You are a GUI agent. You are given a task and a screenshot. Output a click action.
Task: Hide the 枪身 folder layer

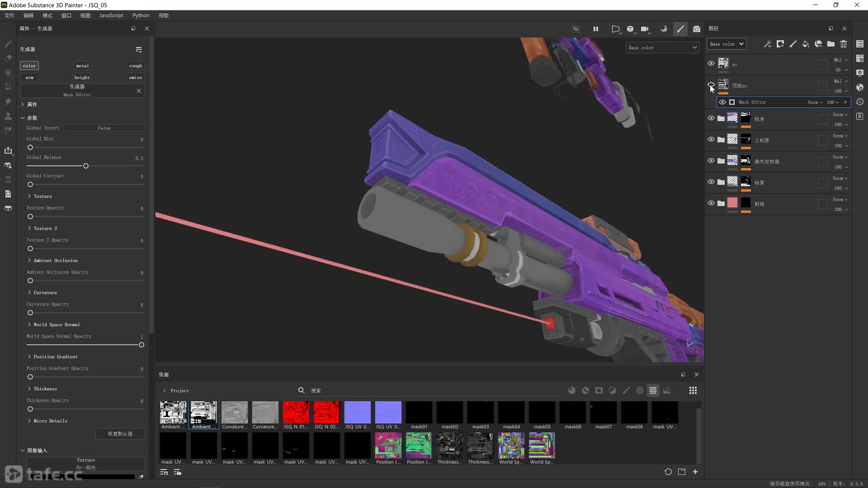tap(711, 118)
